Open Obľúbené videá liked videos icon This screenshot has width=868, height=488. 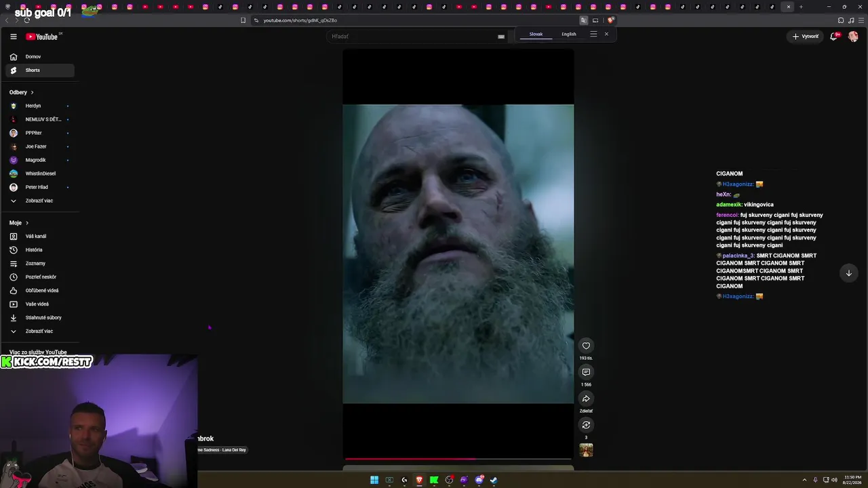pyautogui.click(x=13, y=291)
